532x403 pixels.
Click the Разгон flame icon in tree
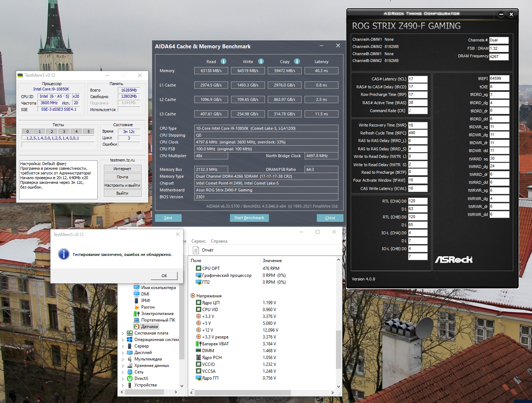(137, 307)
